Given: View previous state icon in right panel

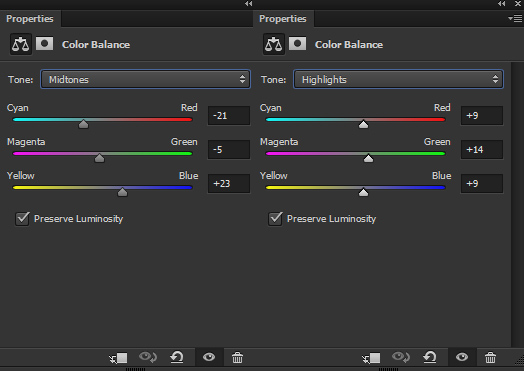Looking at the screenshot, I should tap(401, 357).
